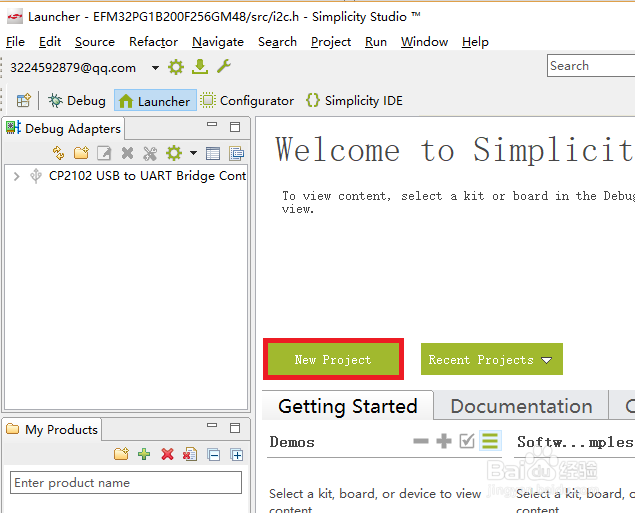Click the Open Perspective icon
The image size is (635, 513).
[23, 100]
